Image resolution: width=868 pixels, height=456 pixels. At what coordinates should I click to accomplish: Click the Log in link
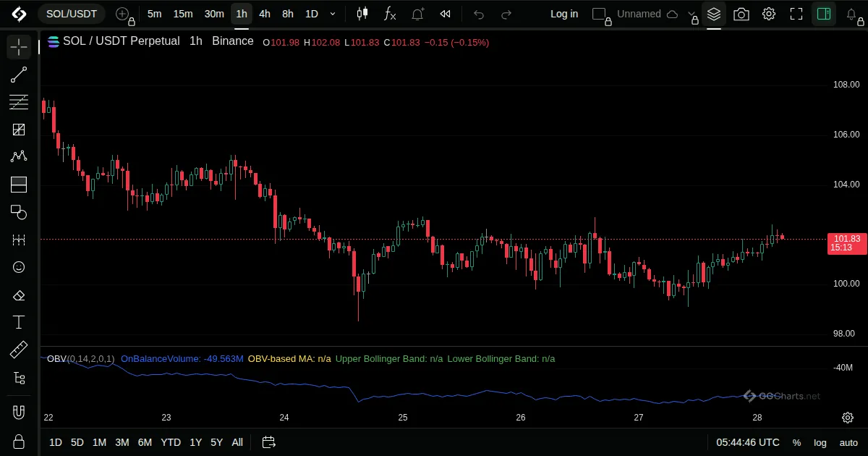pos(564,14)
